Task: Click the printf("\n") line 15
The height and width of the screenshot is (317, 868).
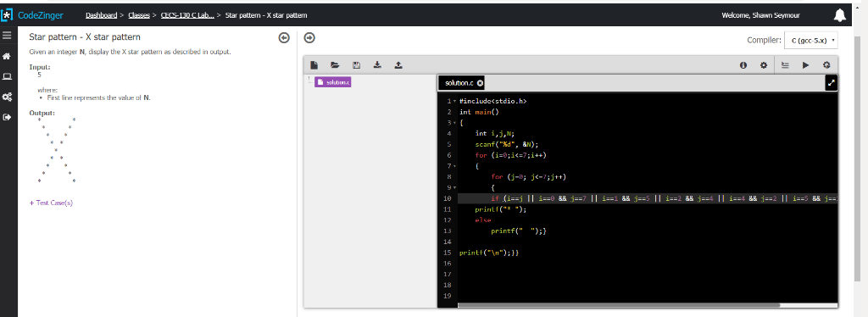Action: (x=489, y=253)
